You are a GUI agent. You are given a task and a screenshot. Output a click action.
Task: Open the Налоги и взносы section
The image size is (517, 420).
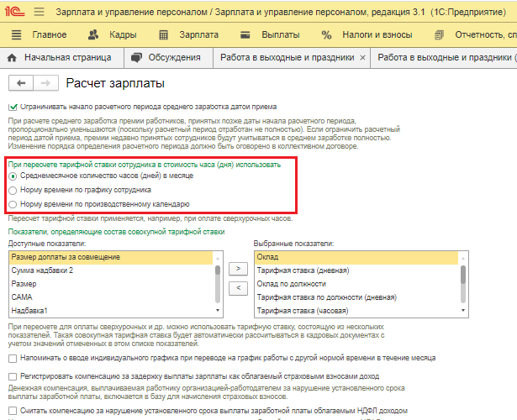click(377, 34)
